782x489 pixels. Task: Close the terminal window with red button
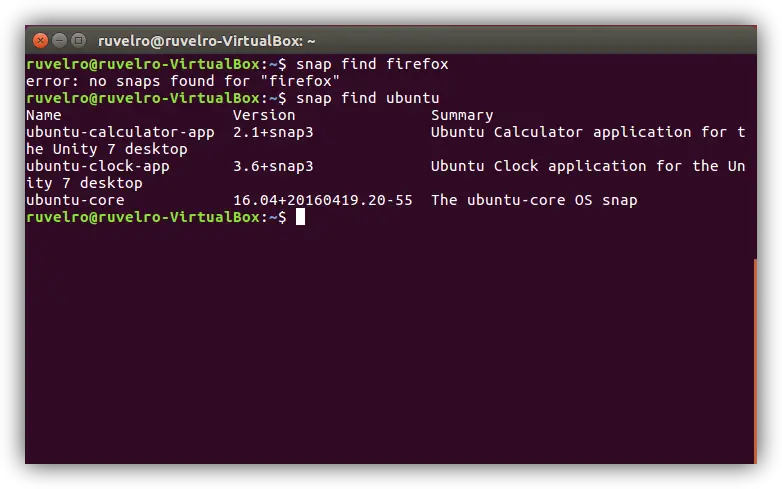tap(40, 40)
